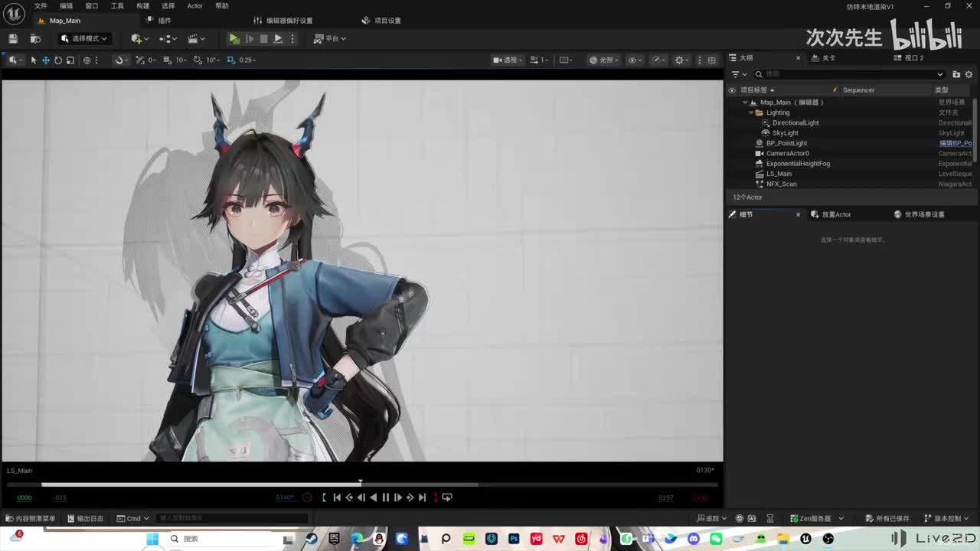Open the 构建 menu
The height and width of the screenshot is (551, 980).
point(143,6)
